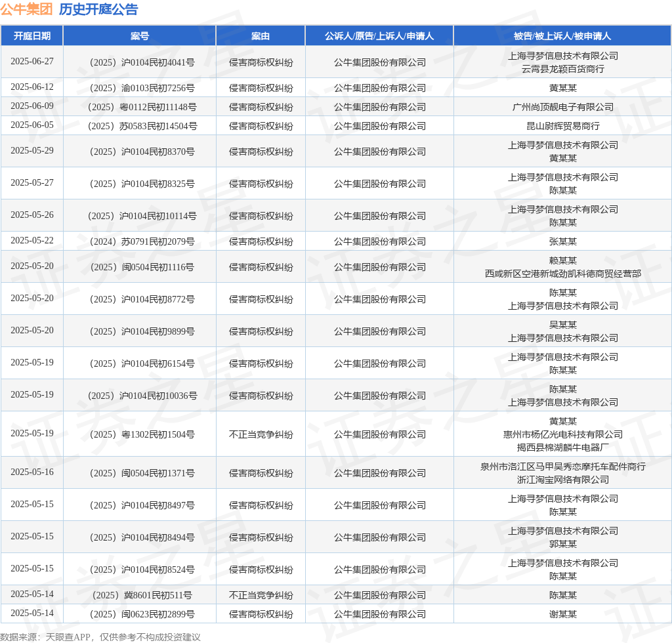Select defendant 赖某某
672x643 pixels.
point(562,261)
